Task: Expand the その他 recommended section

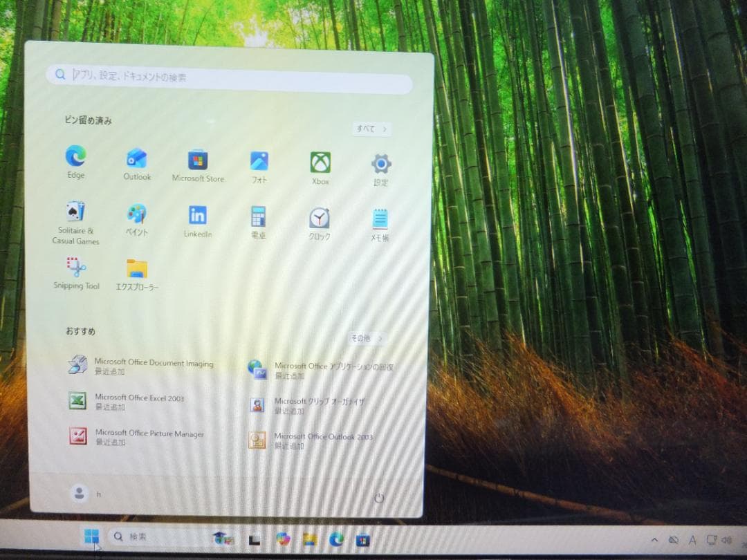Action: click(365, 338)
